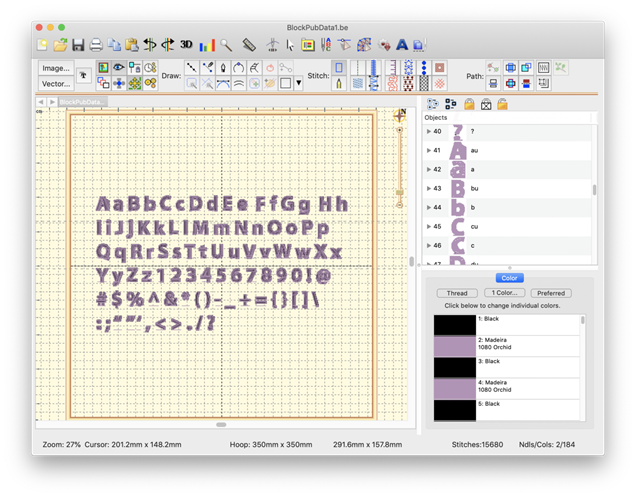Expand object 44 'b' disclosure triangle

click(429, 207)
